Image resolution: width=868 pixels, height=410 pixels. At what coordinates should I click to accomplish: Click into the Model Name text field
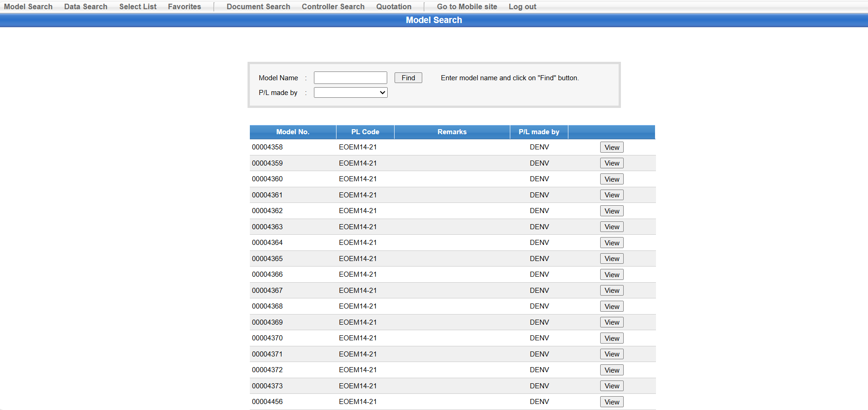(350, 78)
